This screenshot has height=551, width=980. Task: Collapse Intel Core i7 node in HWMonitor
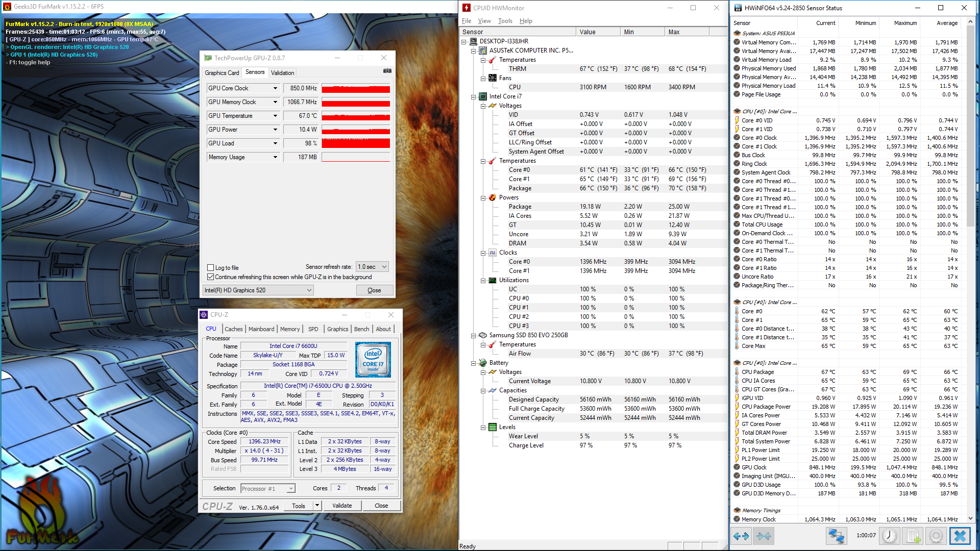[x=473, y=97]
